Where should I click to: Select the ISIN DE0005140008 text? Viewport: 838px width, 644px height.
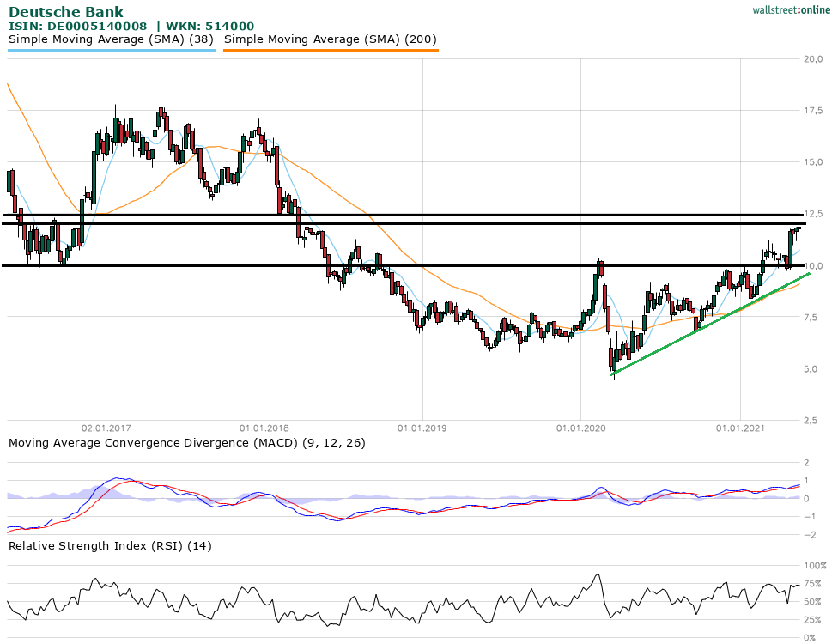coord(78,27)
